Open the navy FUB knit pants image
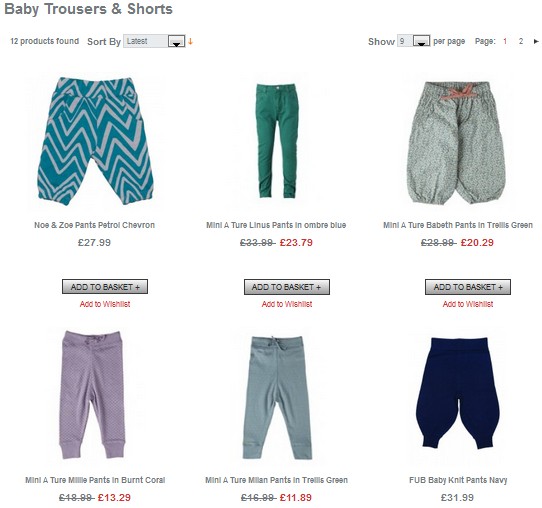The image size is (542, 508). click(458, 394)
